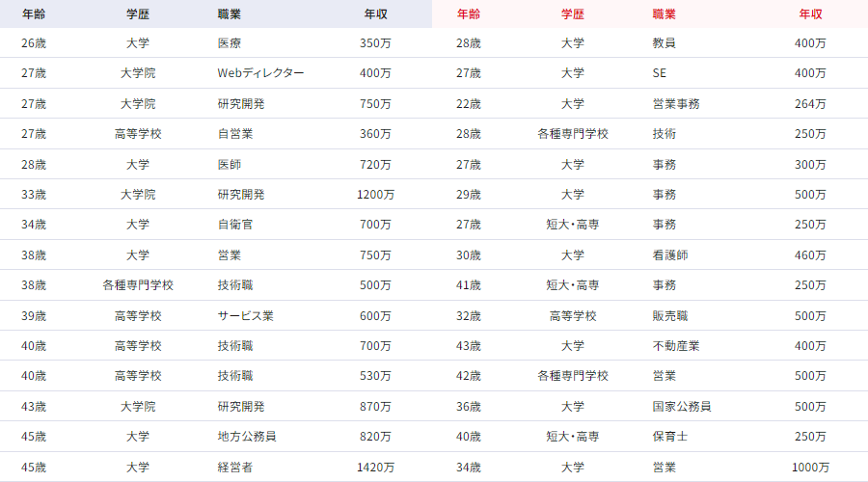Click the 1200万 income cell
This screenshot has height=482, width=868.
(x=375, y=195)
